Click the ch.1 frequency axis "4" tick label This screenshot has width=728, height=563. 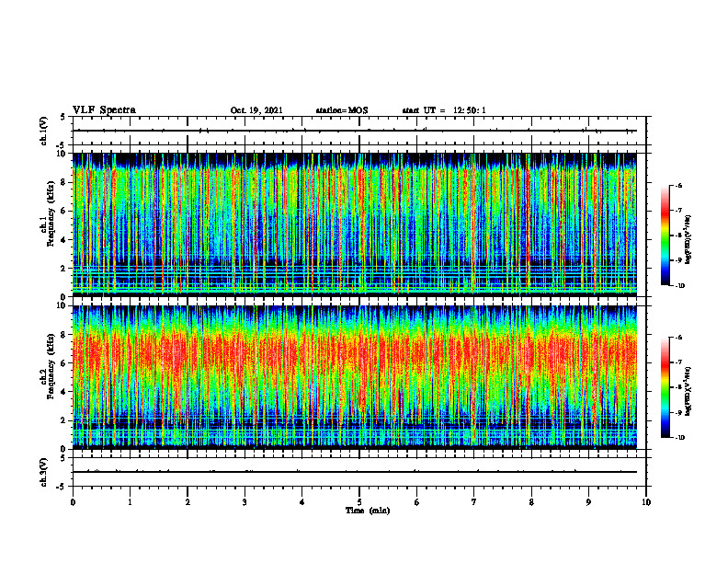(x=64, y=240)
